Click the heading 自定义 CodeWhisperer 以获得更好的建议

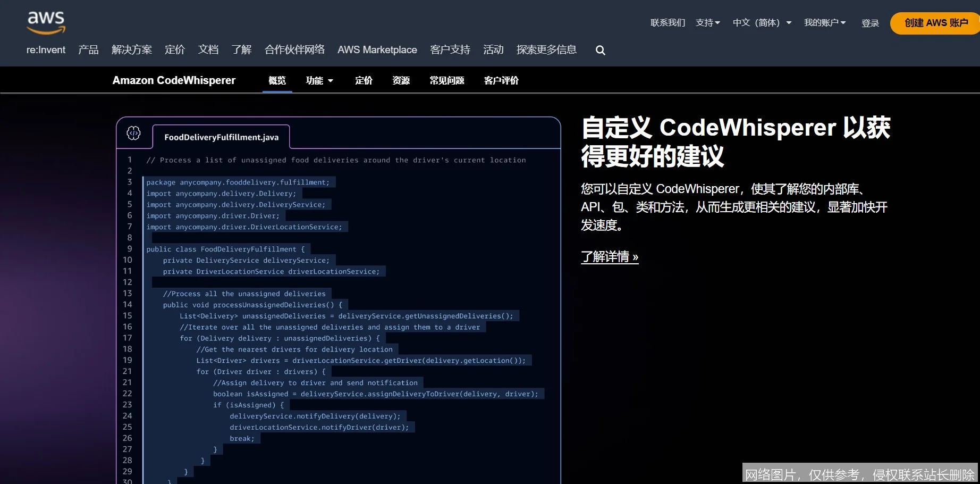coord(736,142)
